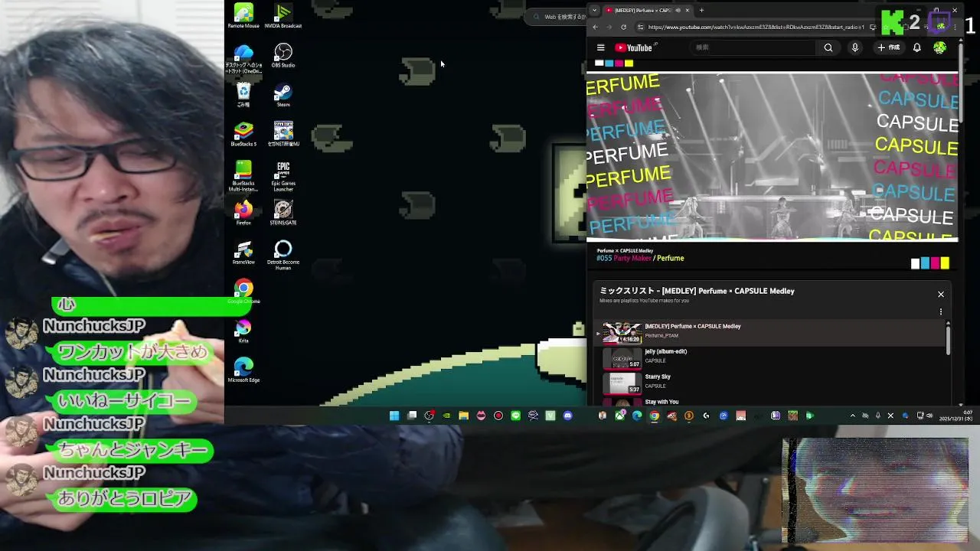Click the YouTube search magnifier button
The image size is (980, 551).
(828, 47)
